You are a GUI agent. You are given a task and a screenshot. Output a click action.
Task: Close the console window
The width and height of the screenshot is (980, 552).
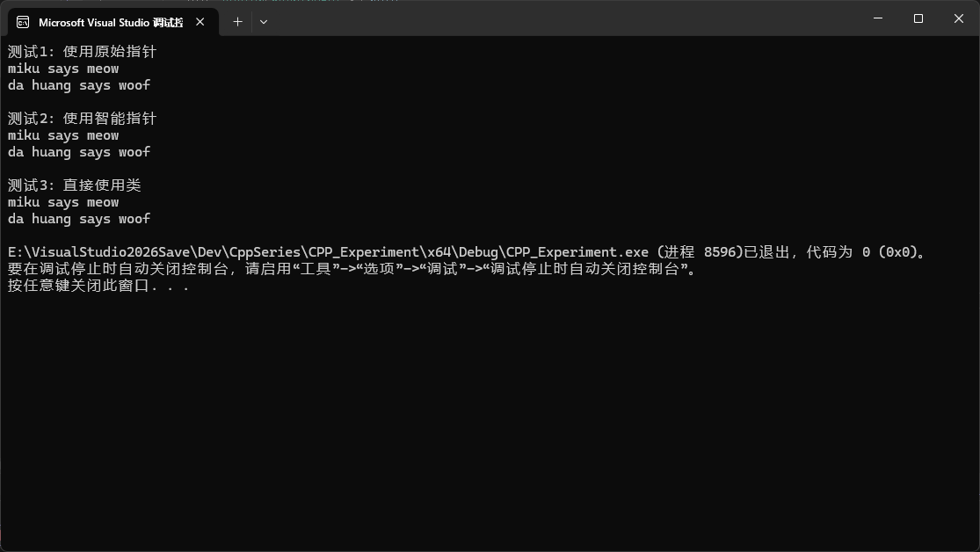pyautogui.click(x=958, y=18)
